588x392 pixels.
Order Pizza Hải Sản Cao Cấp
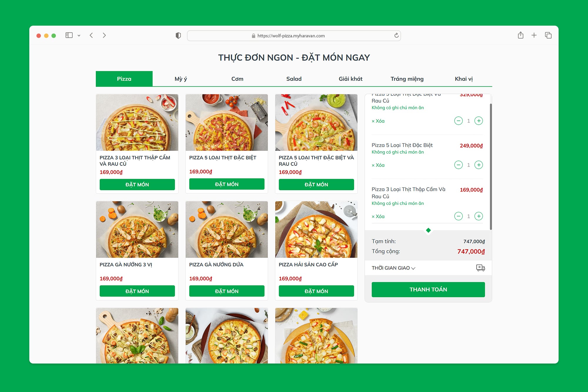(x=316, y=291)
